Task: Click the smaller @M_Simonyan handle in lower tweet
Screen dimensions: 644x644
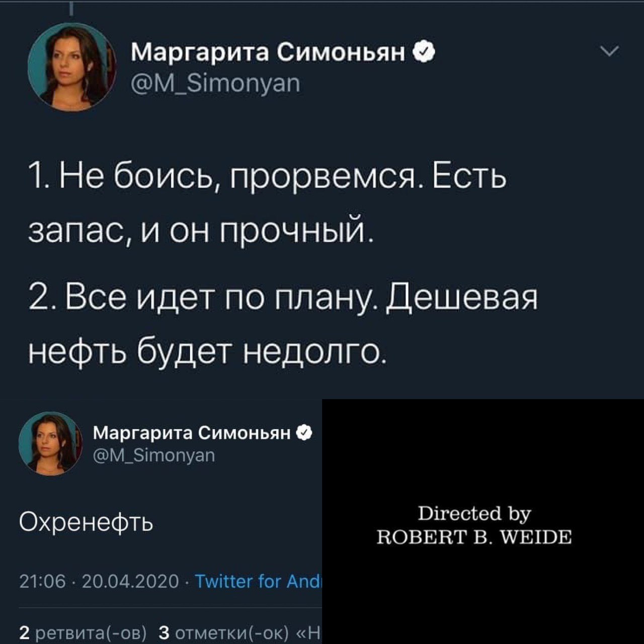Action: (154, 455)
